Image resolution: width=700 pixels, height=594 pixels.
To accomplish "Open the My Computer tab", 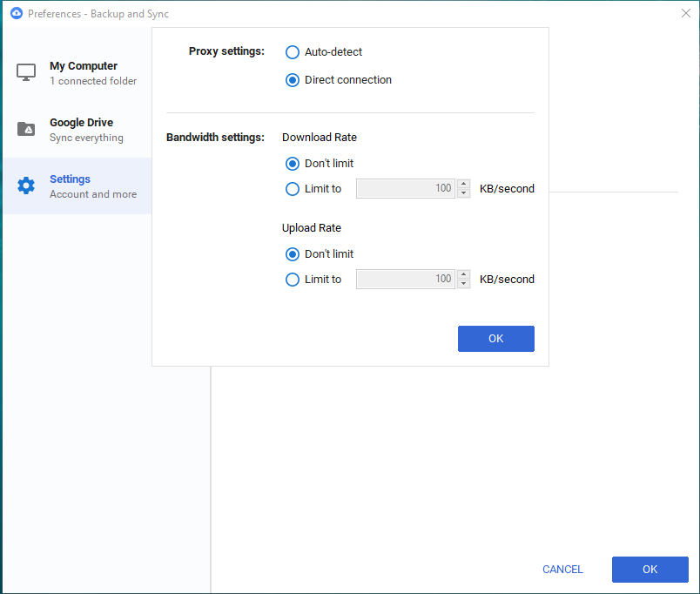I will pyautogui.click(x=83, y=73).
